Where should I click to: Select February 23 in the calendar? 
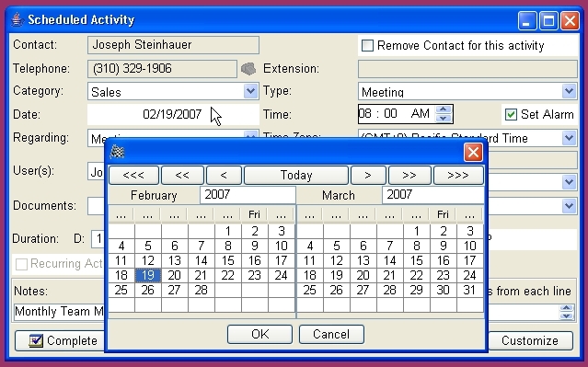pos(255,275)
